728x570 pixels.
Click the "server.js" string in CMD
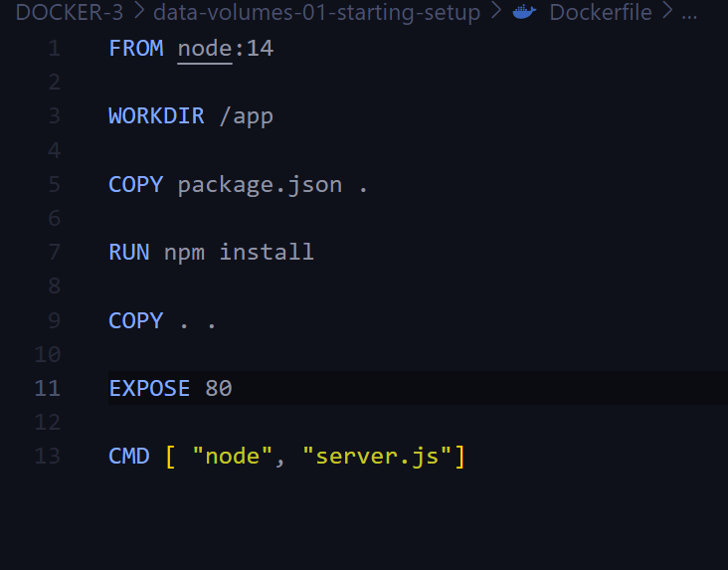377,457
